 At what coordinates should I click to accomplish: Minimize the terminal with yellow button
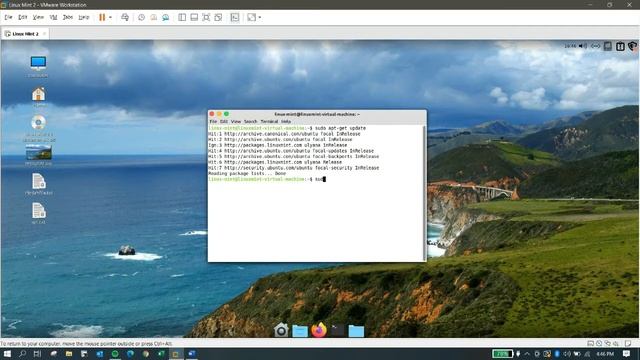(219, 114)
